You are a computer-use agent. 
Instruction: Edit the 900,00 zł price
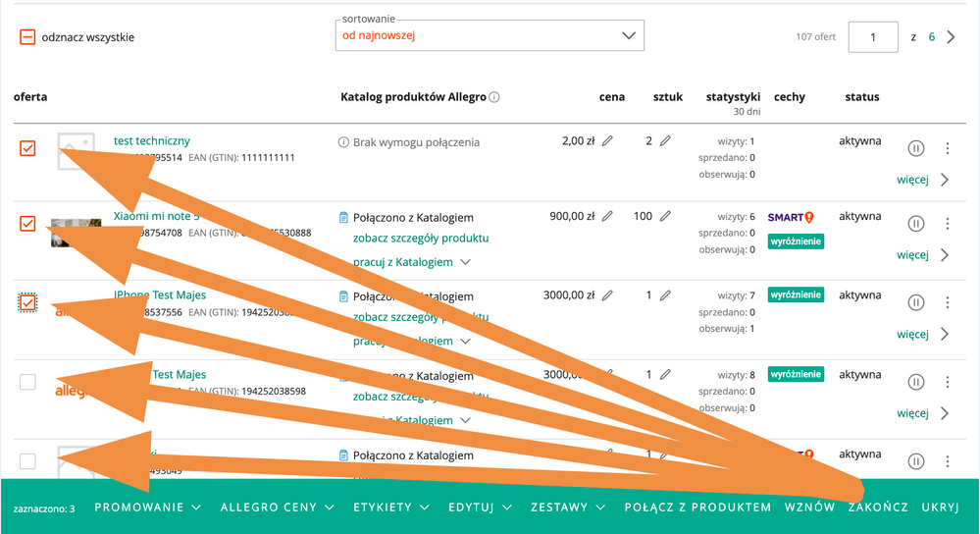coord(607,216)
